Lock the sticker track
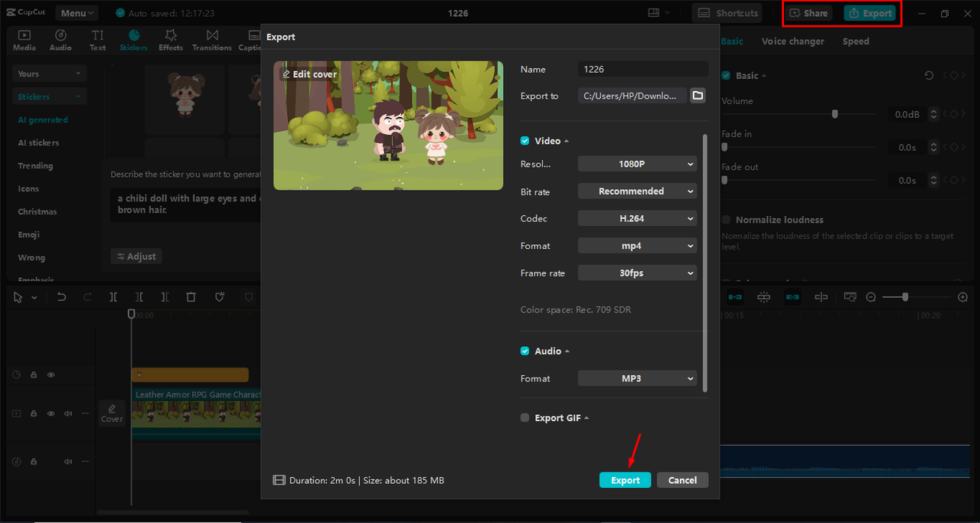Screen dimensions: 980x523 click(x=34, y=375)
